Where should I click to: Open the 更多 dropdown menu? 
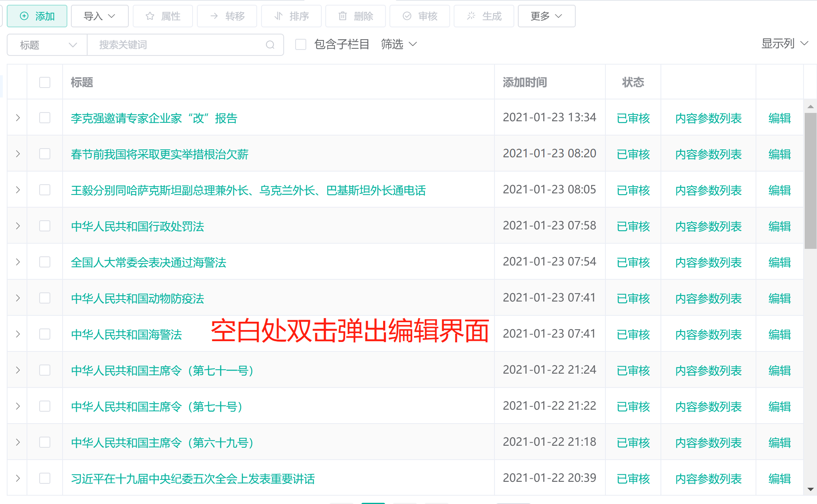pyautogui.click(x=546, y=16)
